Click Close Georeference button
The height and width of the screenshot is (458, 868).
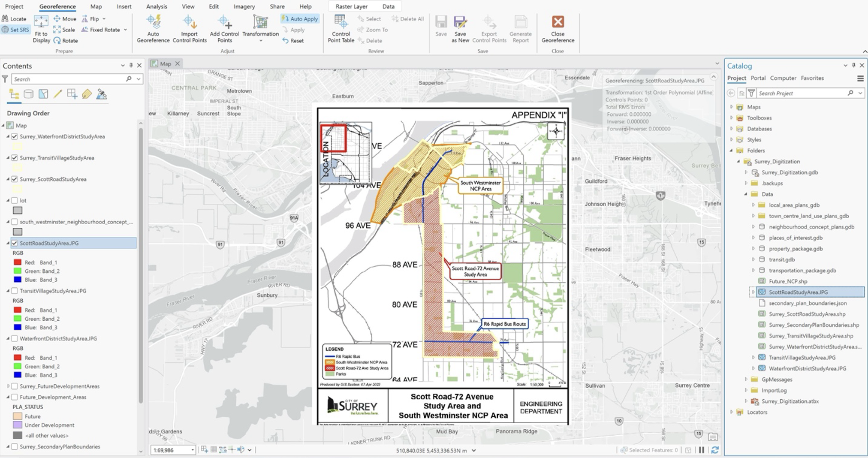[x=558, y=29]
